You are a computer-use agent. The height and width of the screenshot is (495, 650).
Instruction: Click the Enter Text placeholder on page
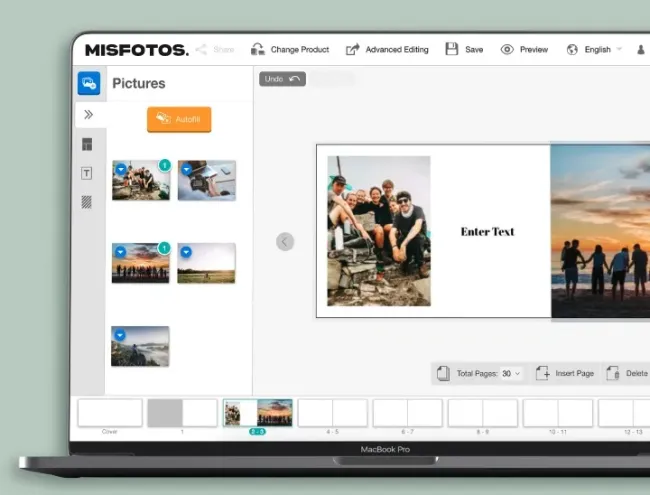click(487, 231)
